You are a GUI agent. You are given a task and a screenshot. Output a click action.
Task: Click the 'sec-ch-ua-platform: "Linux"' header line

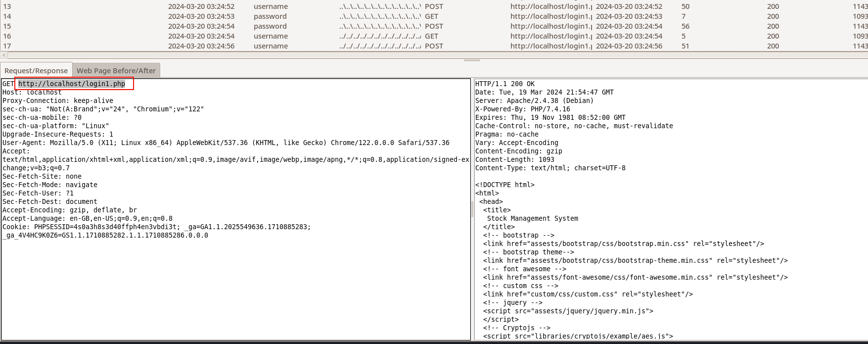pos(56,126)
